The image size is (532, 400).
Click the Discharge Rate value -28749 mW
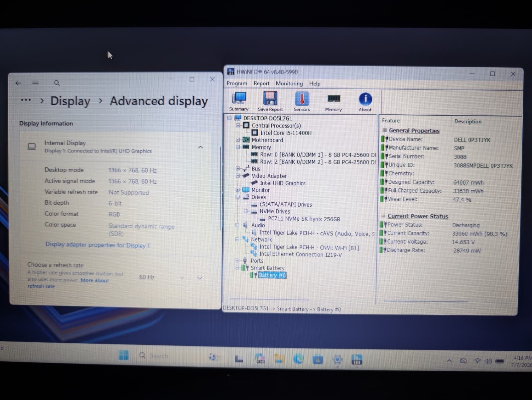click(466, 250)
